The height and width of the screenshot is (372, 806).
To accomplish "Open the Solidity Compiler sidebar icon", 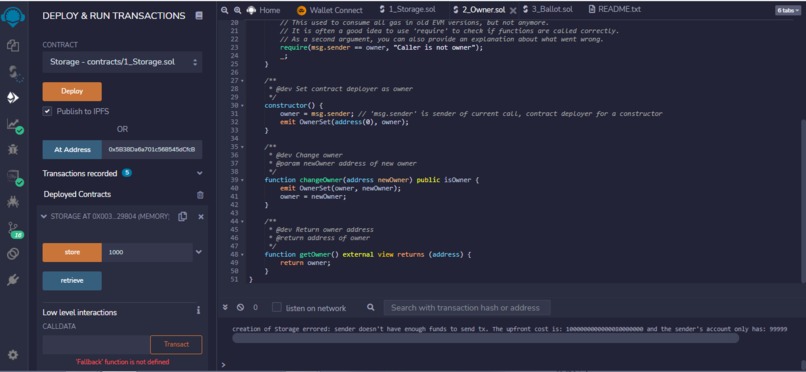I will coord(14,72).
